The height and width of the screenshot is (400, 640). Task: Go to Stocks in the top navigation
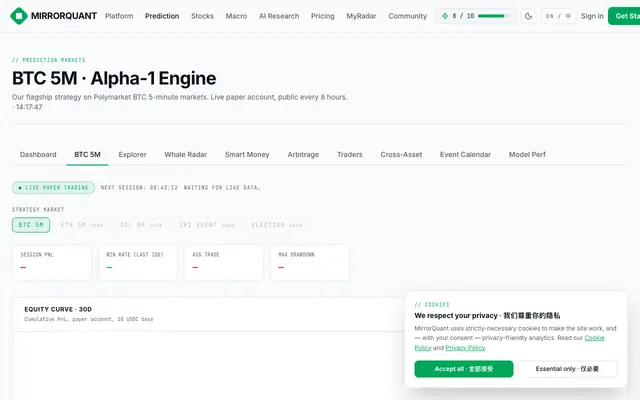(202, 16)
